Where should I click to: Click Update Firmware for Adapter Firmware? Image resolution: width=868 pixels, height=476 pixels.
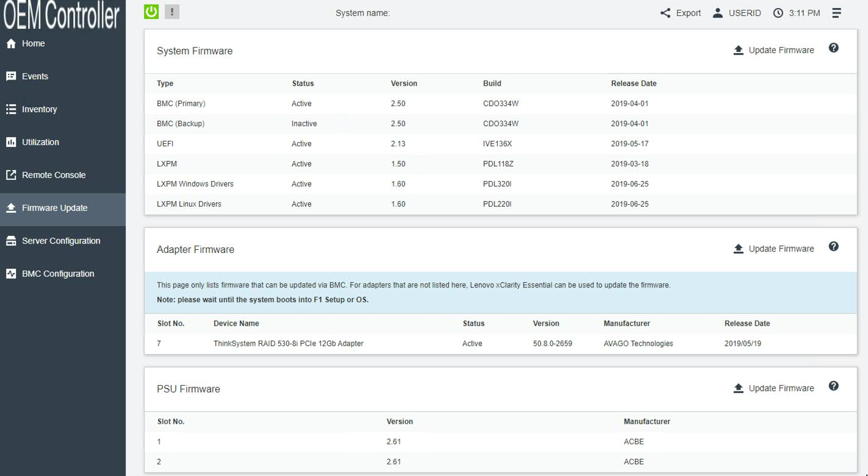pyautogui.click(x=781, y=249)
